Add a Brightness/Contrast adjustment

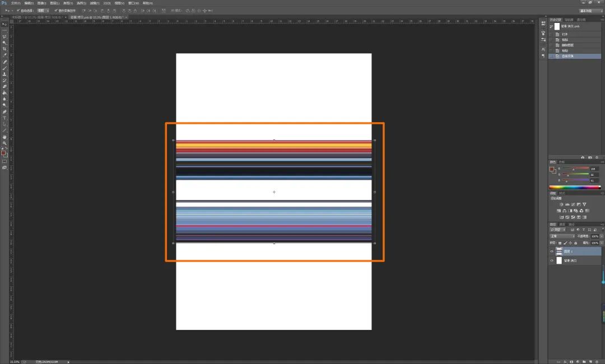point(561,204)
